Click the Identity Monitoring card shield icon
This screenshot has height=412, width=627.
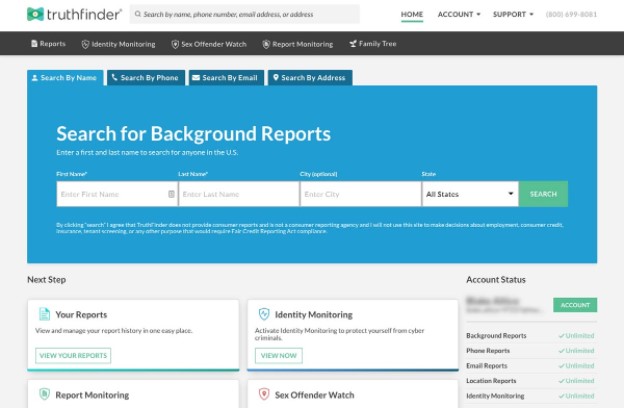[264, 314]
